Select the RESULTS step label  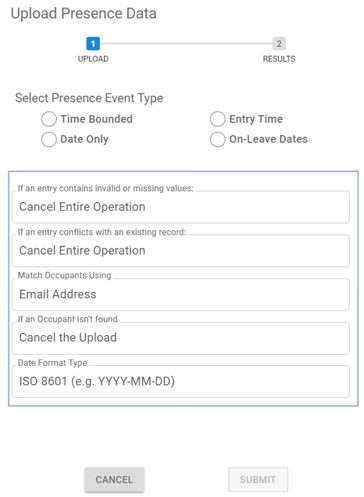(x=279, y=59)
